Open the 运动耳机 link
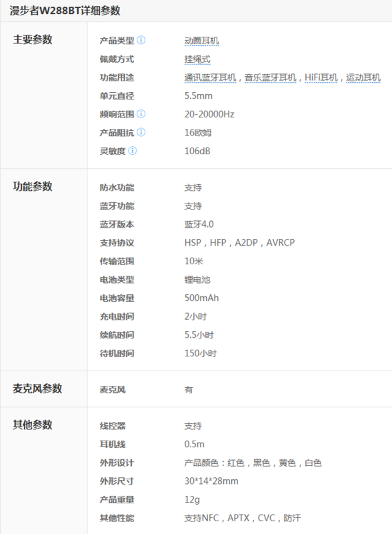This screenshot has height=534, width=392. coord(363,77)
